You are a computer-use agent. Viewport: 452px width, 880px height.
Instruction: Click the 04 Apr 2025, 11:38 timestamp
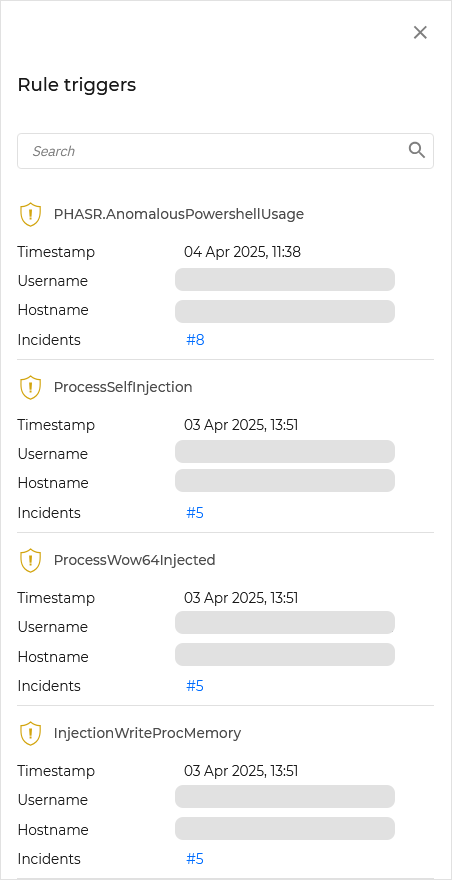pos(242,252)
